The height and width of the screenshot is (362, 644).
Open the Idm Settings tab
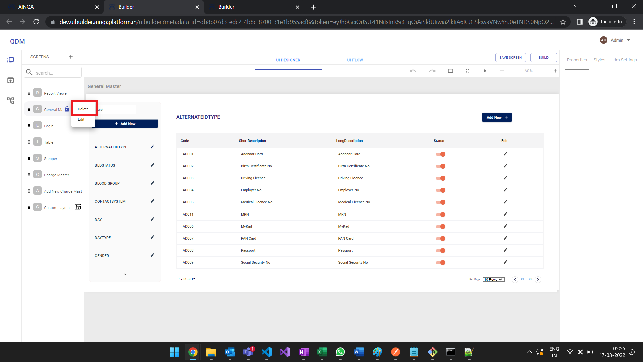pyautogui.click(x=624, y=60)
